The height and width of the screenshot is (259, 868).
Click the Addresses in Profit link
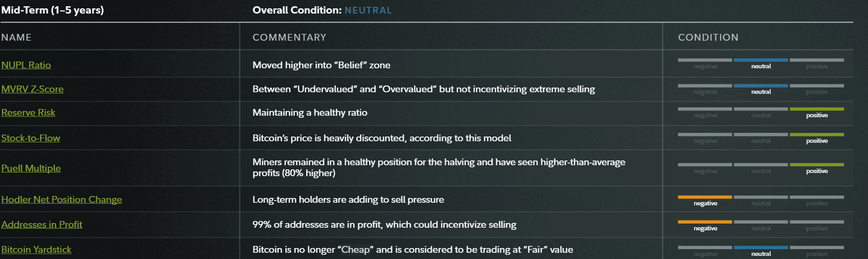pyautogui.click(x=42, y=225)
